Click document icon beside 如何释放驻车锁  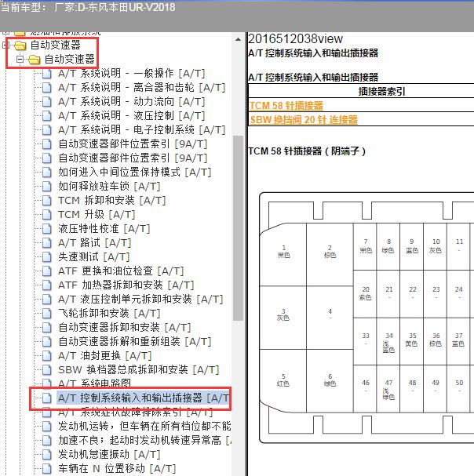(46, 187)
